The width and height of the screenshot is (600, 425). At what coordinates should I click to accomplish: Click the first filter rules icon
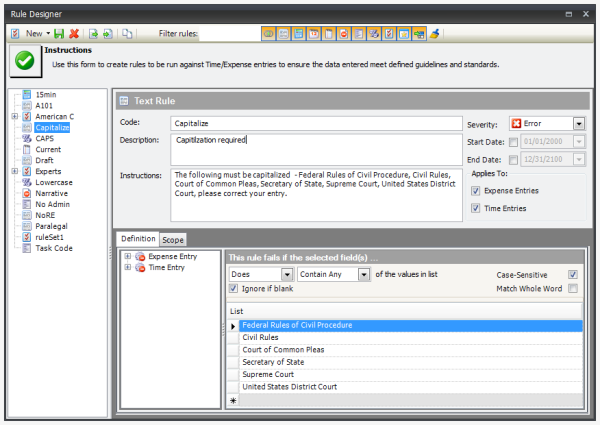[x=268, y=34]
